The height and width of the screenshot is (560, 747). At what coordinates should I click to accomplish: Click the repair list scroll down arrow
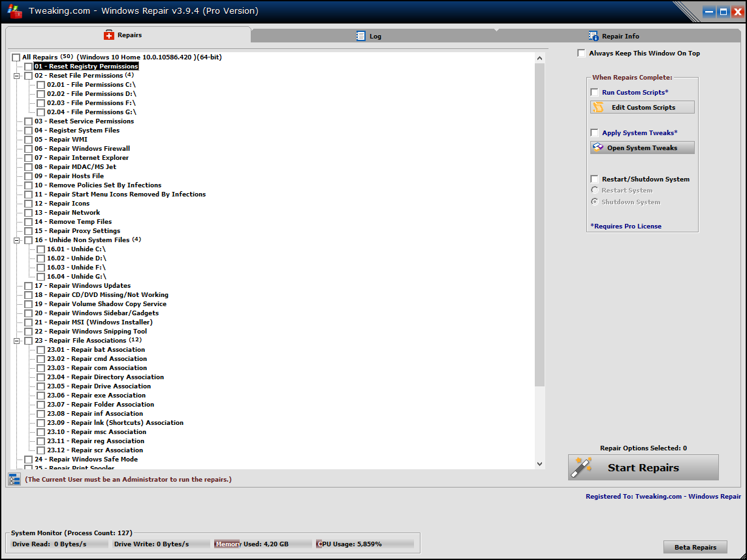click(x=539, y=464)
